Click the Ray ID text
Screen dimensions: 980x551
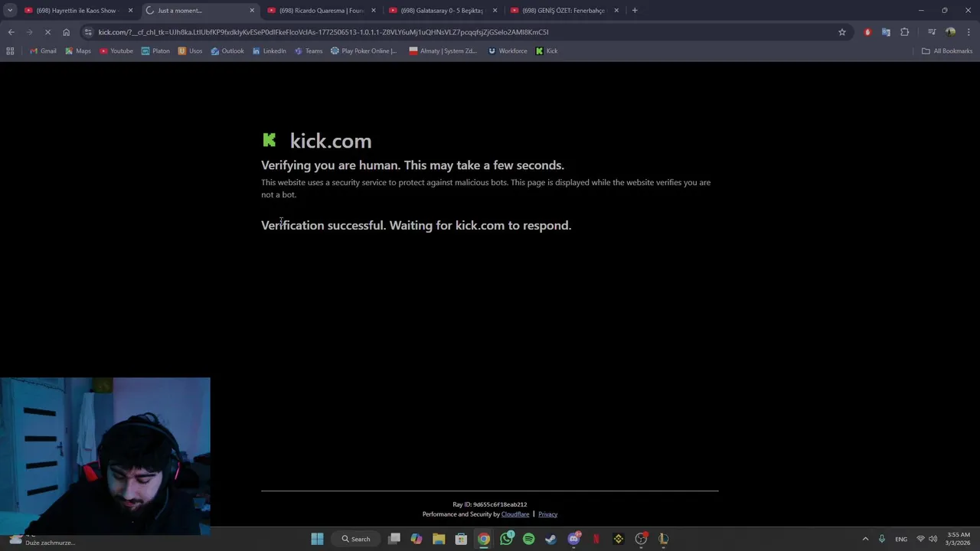489,504
